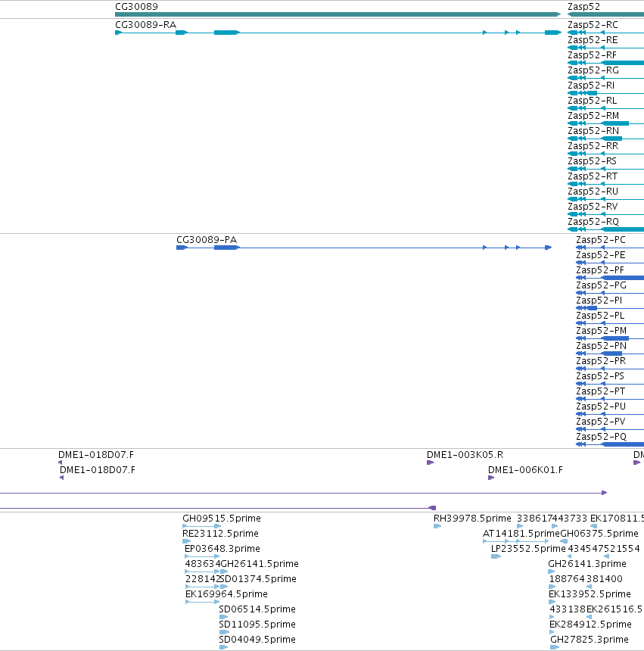The height and width of the screenshot is (651, 644).
Task: Click the DME1-006K01.F BAC end
Action: pos(525,470)
